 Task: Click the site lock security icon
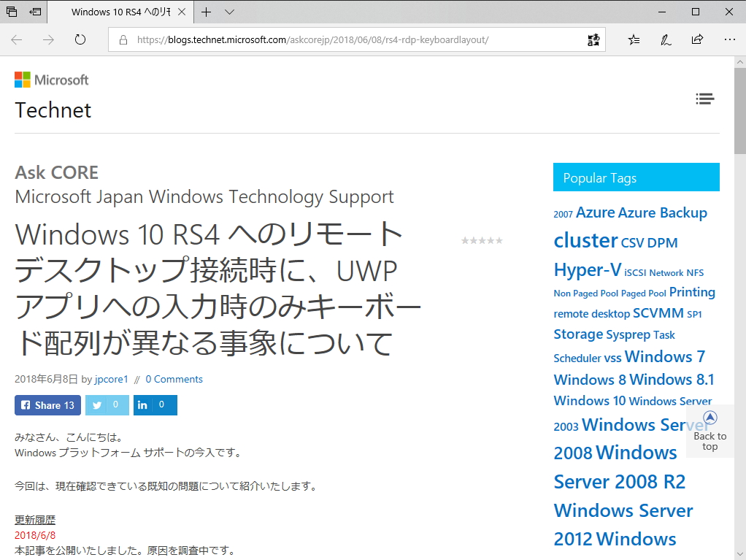123,40
